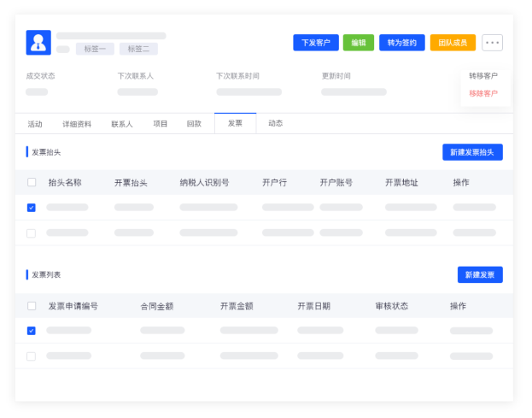Switch to the 动态 tab

click(x=276, y=124)
